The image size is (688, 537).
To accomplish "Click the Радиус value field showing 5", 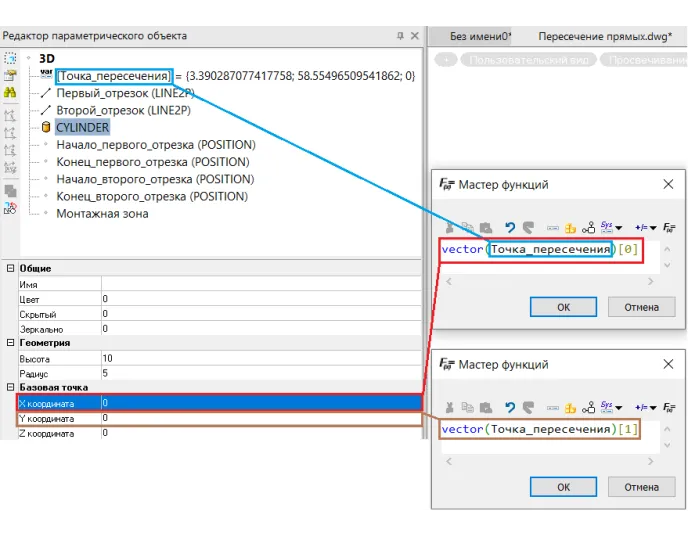I will coord(261,373).
